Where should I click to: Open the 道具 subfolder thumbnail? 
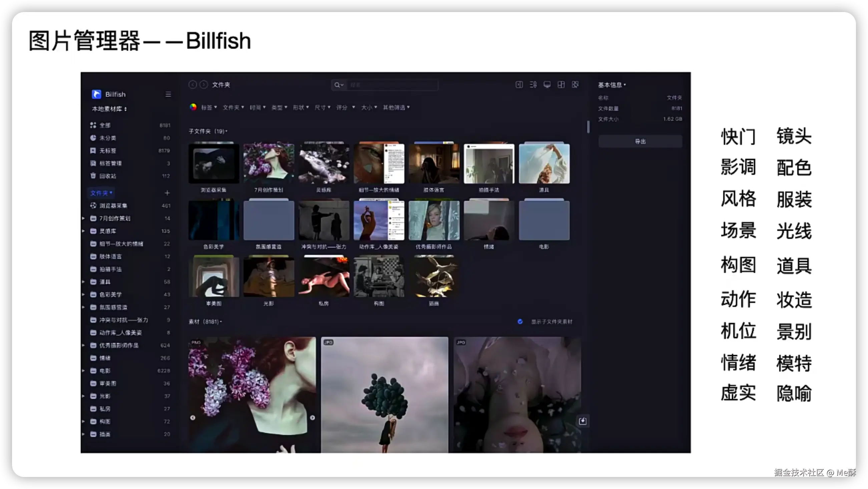coord(544,164)
